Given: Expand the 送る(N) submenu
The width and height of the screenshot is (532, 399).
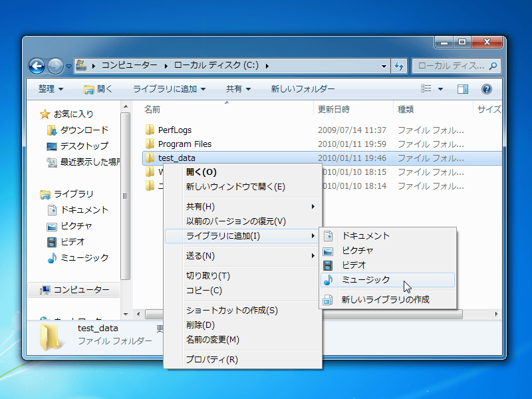Looking at the screenshot, I should pyautogui.click(x=242, y=256).
